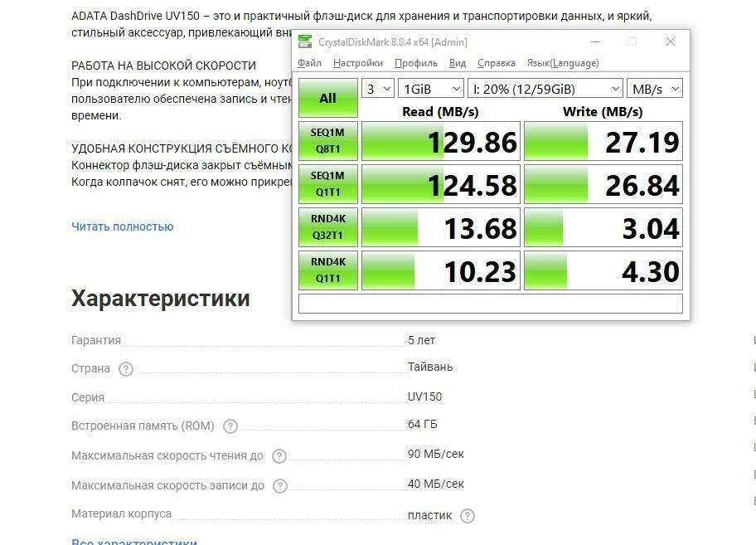
Task: Click the РАБОТА НА ВЫСОКОЙ СКОРОСТИ heading
Action: [x=164, y=66]
